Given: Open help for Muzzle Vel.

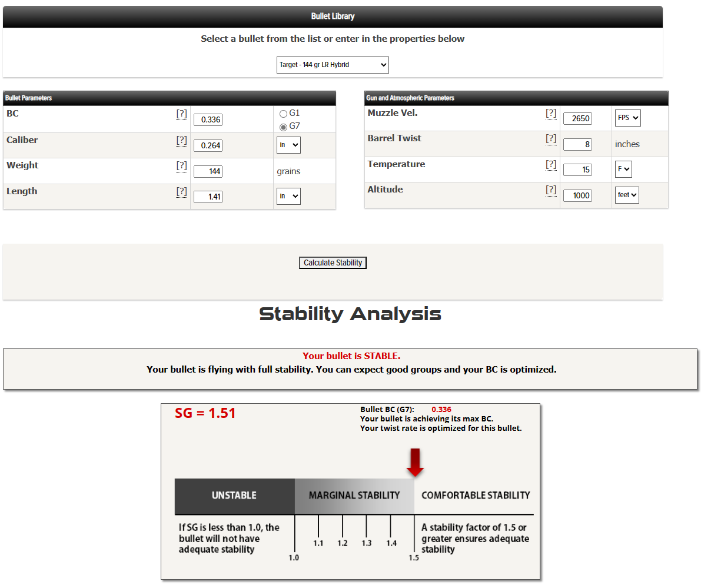Looking at the screenshot, I should 551,113.
